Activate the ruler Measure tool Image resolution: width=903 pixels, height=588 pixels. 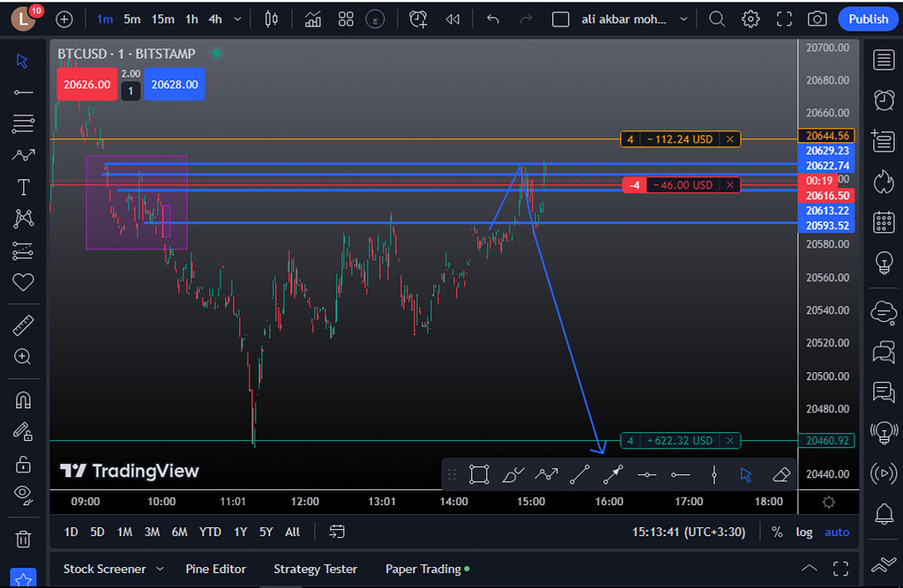(x=23, y=326)
